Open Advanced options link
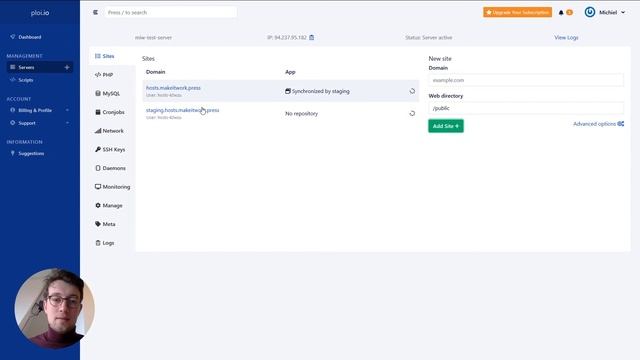640x360 pixels. [x=598, y=124]
